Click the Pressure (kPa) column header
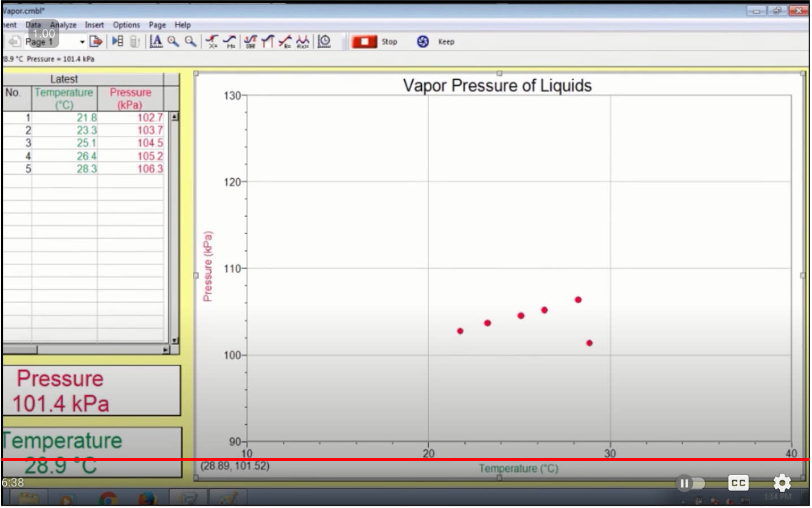 130,98
